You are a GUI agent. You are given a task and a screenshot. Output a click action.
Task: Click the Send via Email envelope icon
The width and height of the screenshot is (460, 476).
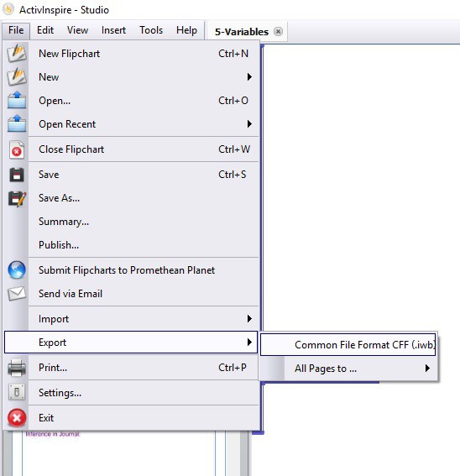point(17,294)
